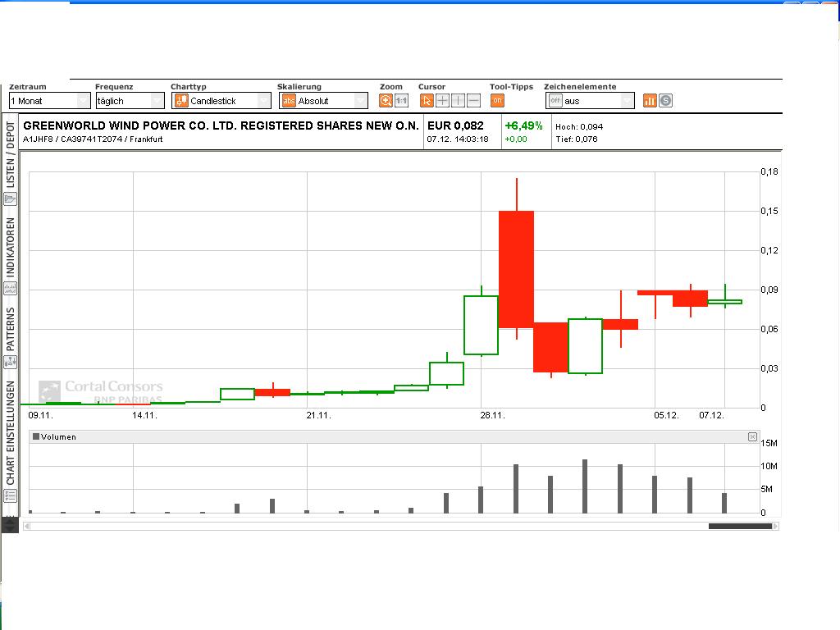Click the left scroll arrow of chart scrollbar
The width and height of the screenshot is (840, 630).
[27, 527]
